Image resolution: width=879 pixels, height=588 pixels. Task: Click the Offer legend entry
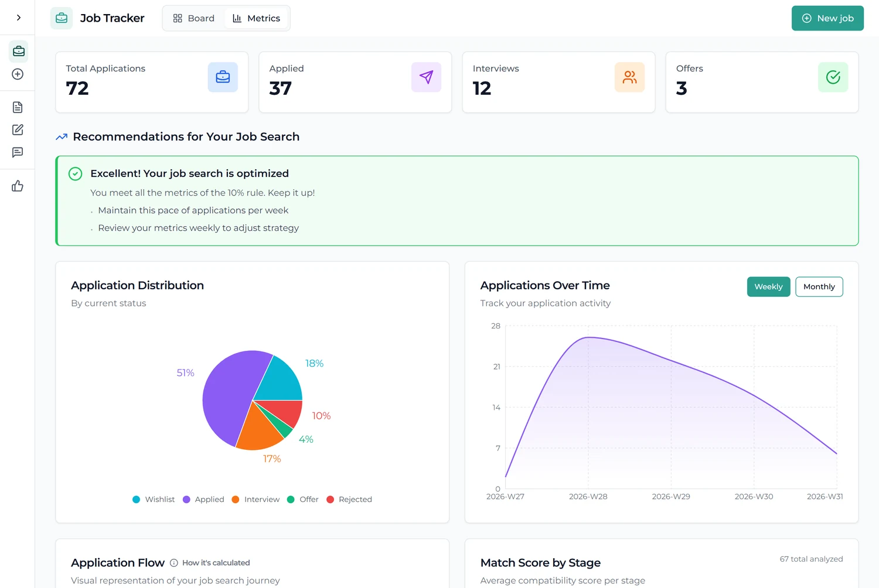[302, 500]
